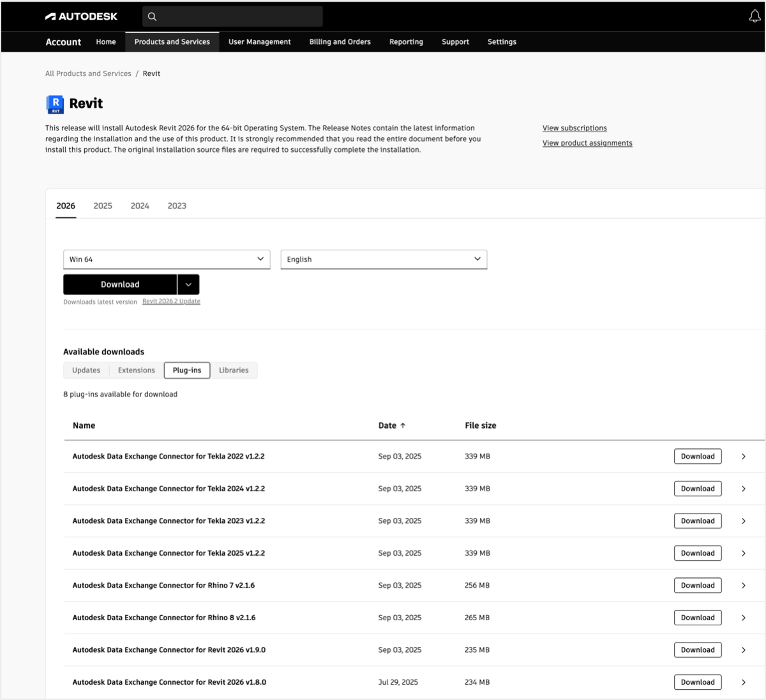Click the View product assignments link
This screenshot has height=700, width=766.
[587, 143]
